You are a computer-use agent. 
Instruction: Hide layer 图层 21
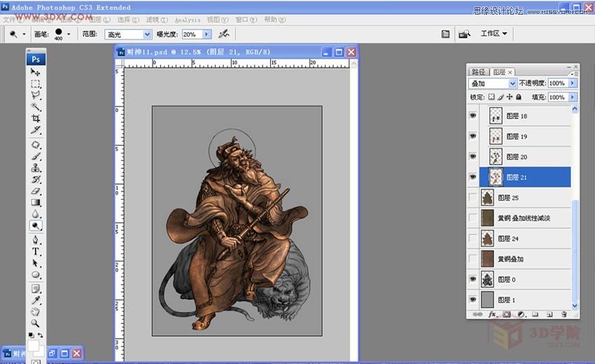pos(472,177)
